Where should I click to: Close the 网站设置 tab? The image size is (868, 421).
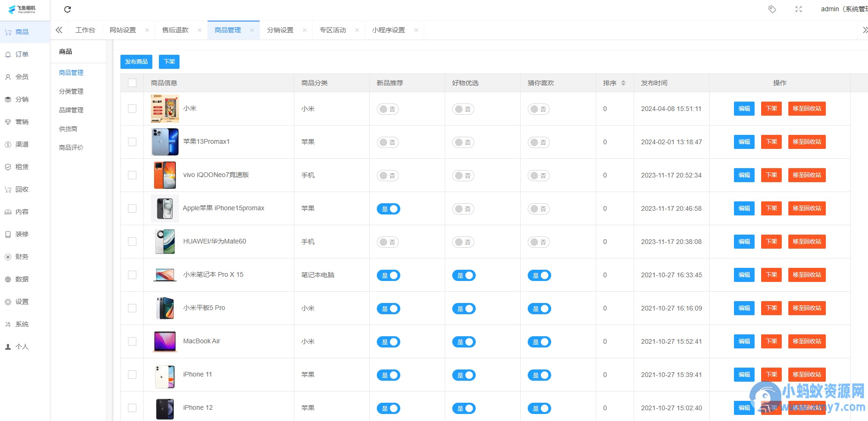[147, 30]
